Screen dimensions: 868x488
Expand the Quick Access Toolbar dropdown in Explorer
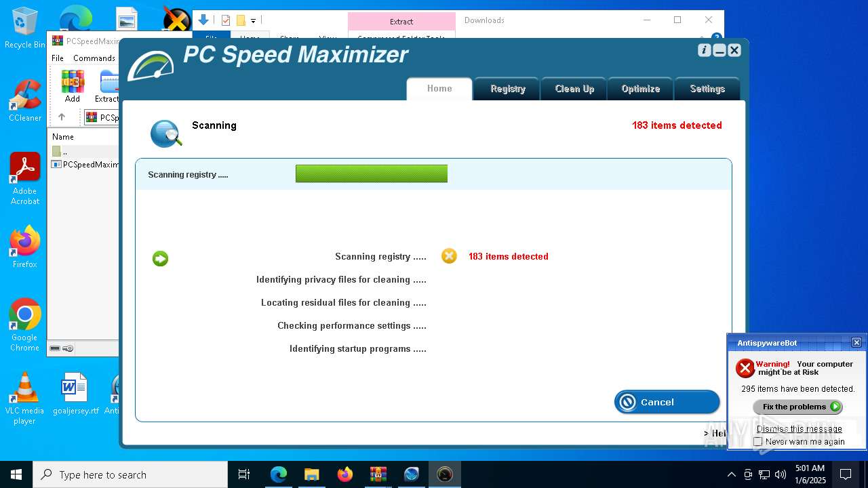pyautogui.click(x=253, y=21)
